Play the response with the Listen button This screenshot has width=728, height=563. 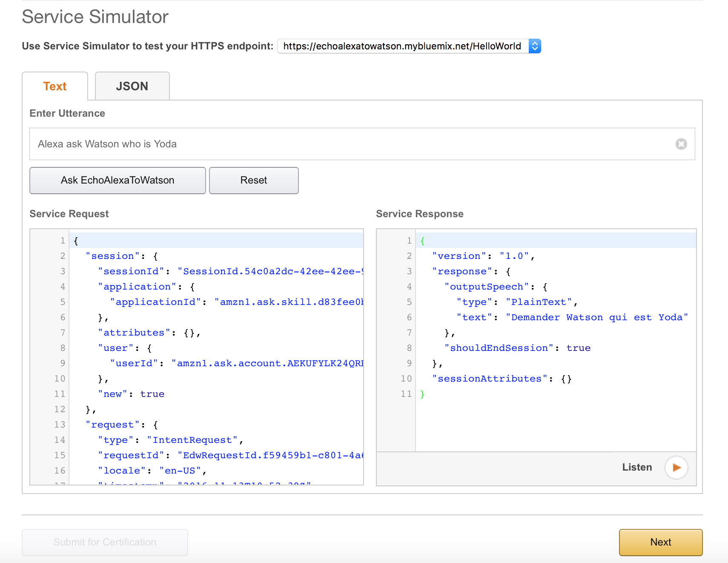point(676,468)
